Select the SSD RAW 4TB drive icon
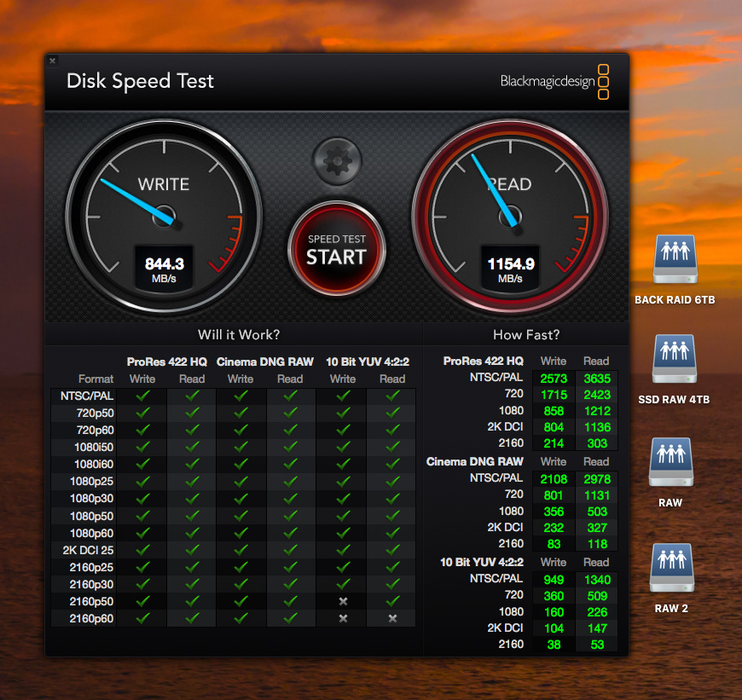 tap(675, 359)
